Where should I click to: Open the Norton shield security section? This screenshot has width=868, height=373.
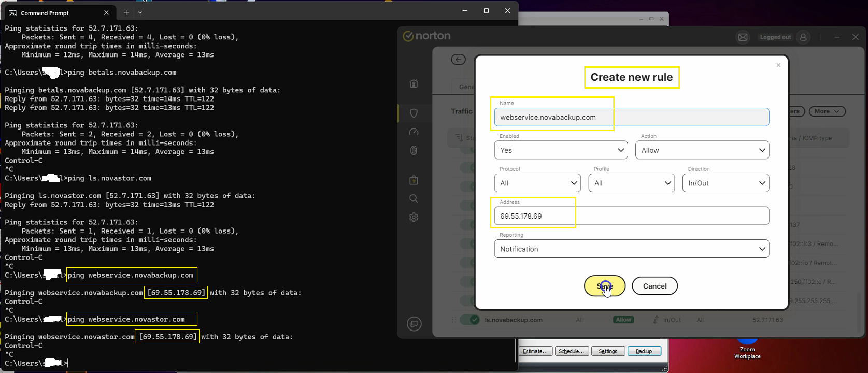(x=414, y=113)
